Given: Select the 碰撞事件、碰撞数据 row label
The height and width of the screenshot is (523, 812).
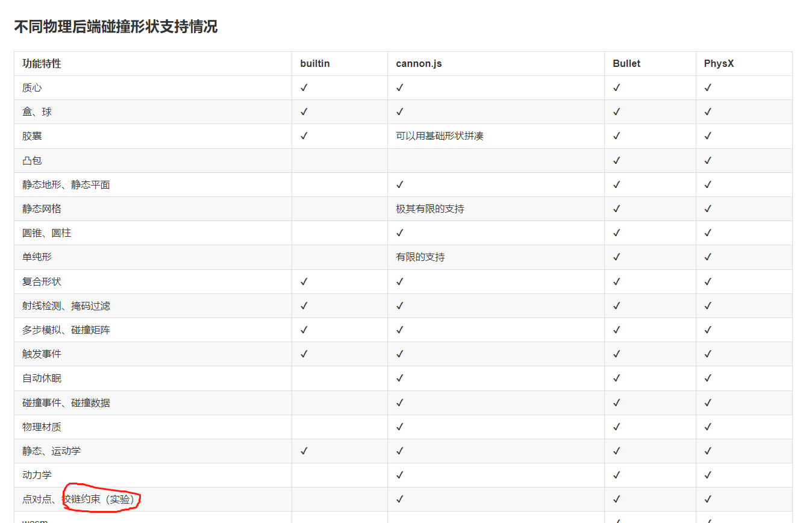Looking at the screenshot, I should (66, 403).
